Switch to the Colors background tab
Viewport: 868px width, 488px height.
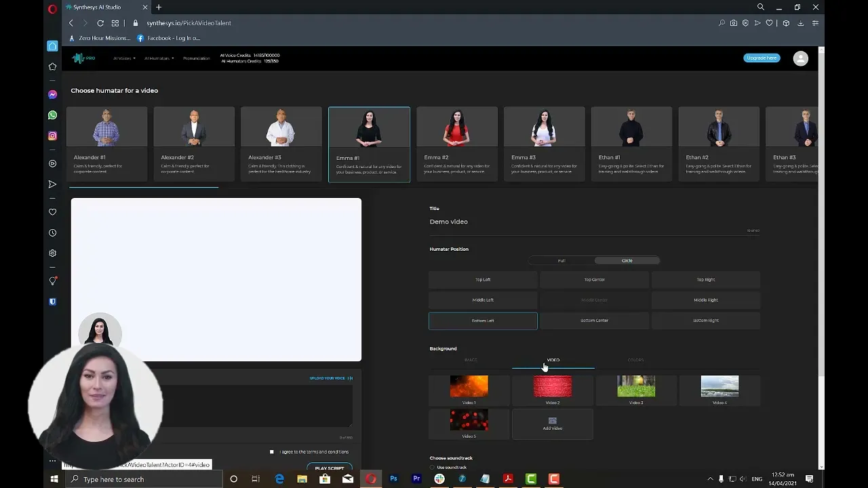[x=635, y=360]
